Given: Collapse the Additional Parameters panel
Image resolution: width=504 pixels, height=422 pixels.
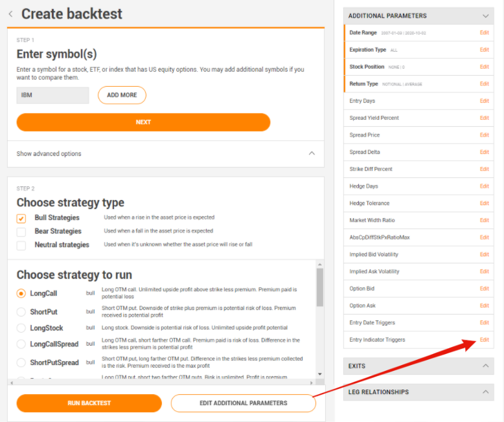Looking at the screenshot, I should coord(485,16).
